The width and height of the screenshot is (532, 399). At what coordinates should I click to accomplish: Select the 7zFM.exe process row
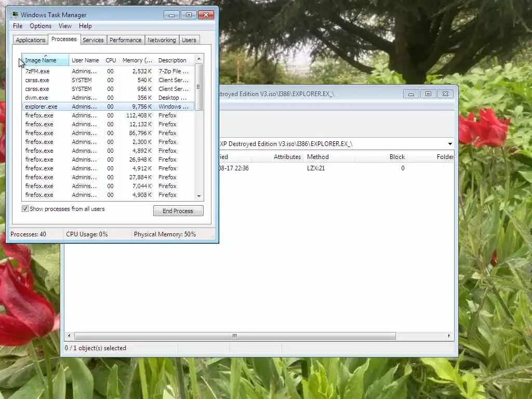[108, 71]
